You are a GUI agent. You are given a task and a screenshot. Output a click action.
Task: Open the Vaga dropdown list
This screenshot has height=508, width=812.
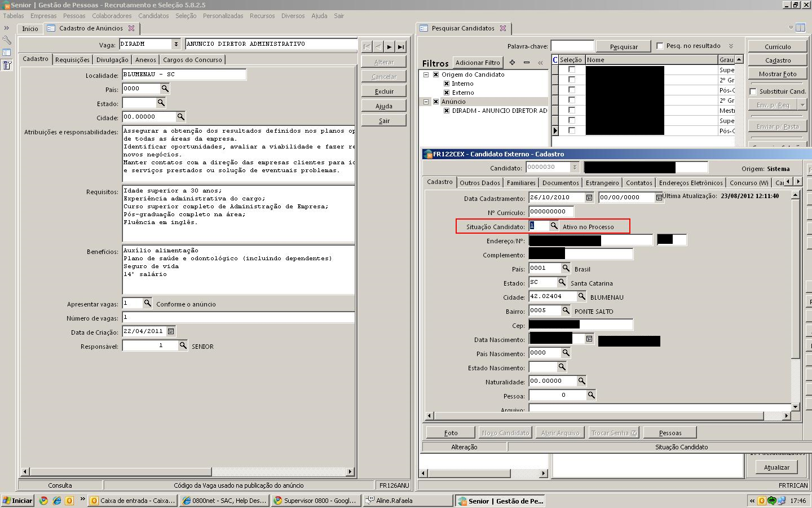[176, 44]
